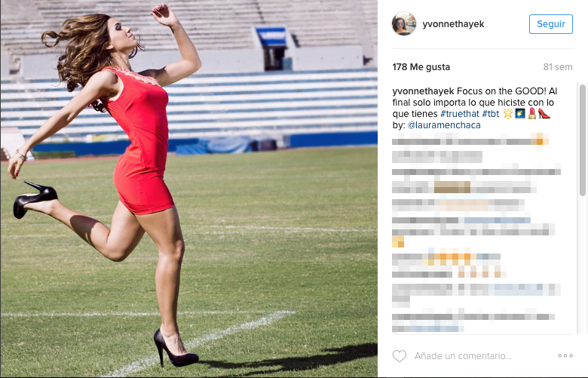This screenshot has height=378, width=588.
Task: Click the first blurred comment line
Action: pos(470,141)
